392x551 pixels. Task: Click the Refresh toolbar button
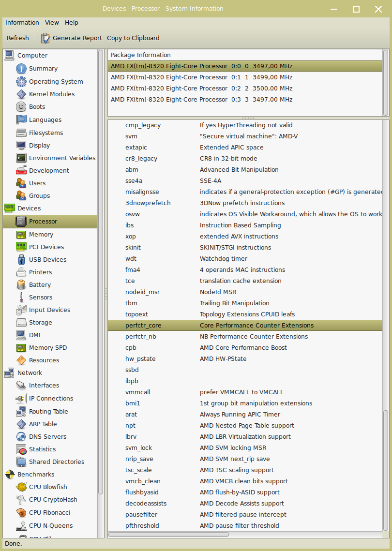[x=18, y=38]
